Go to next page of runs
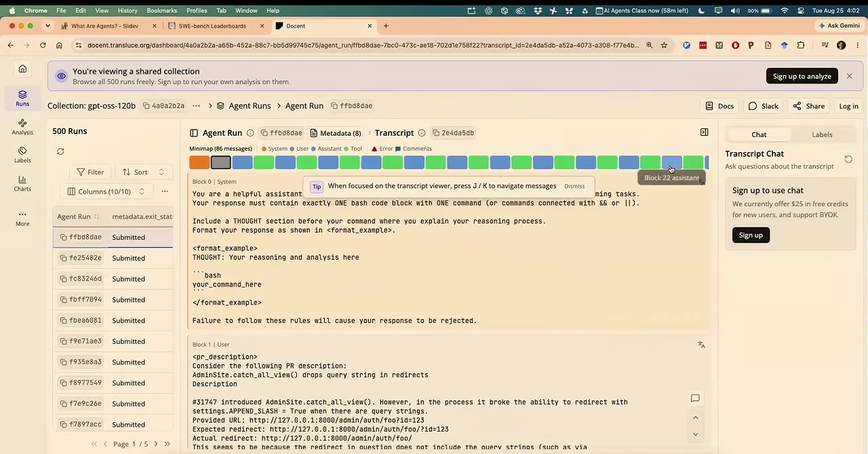Viewport: 868px width, 454px height. pyautogui.click(x=156, y=444)
